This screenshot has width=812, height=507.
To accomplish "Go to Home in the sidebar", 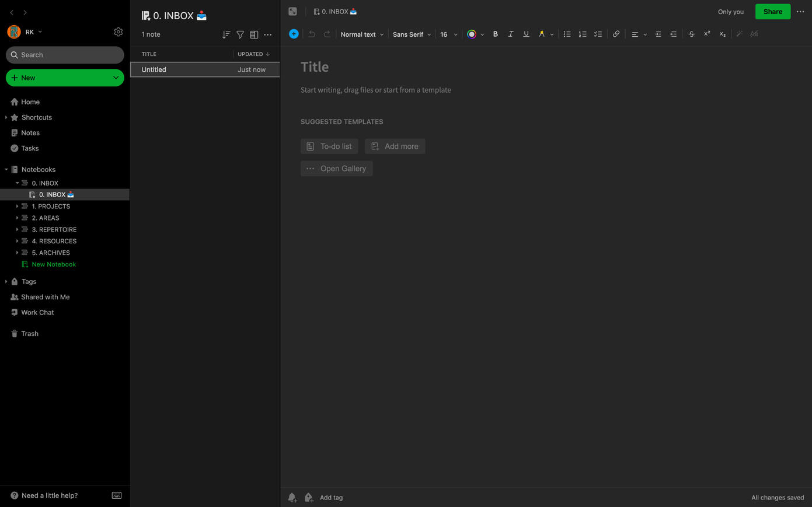I will tap(30, 102).
